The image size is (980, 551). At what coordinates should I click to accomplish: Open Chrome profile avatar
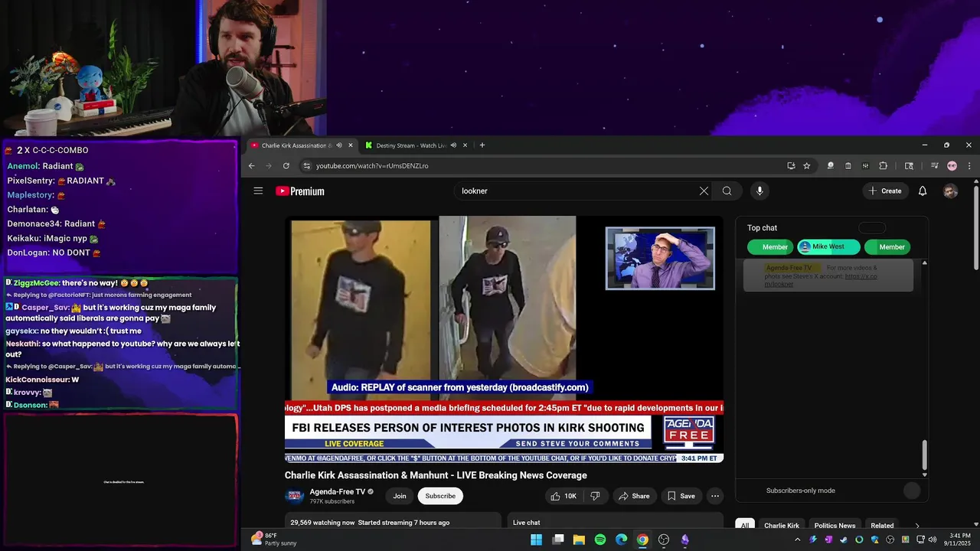pos(952,165)
